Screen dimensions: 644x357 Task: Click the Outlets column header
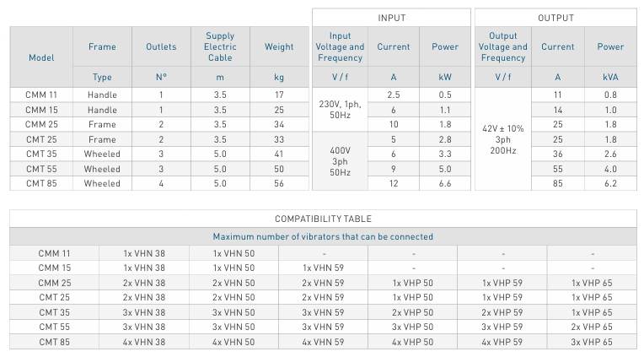tap(161, 47)
